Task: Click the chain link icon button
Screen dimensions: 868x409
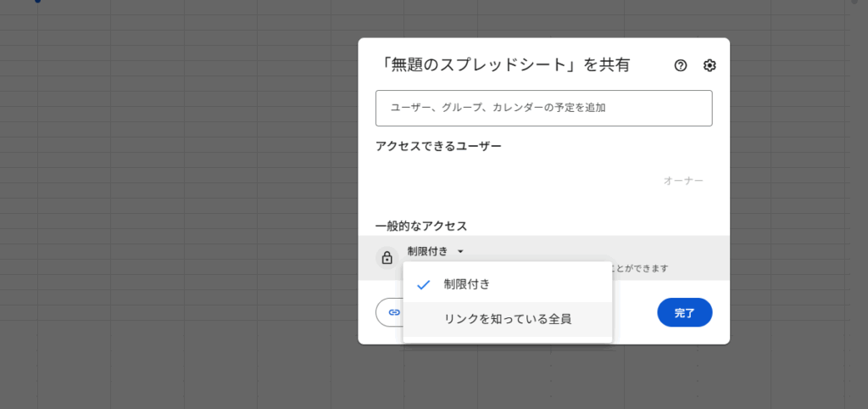Action: pyautogui.click(x=393, y=312)
